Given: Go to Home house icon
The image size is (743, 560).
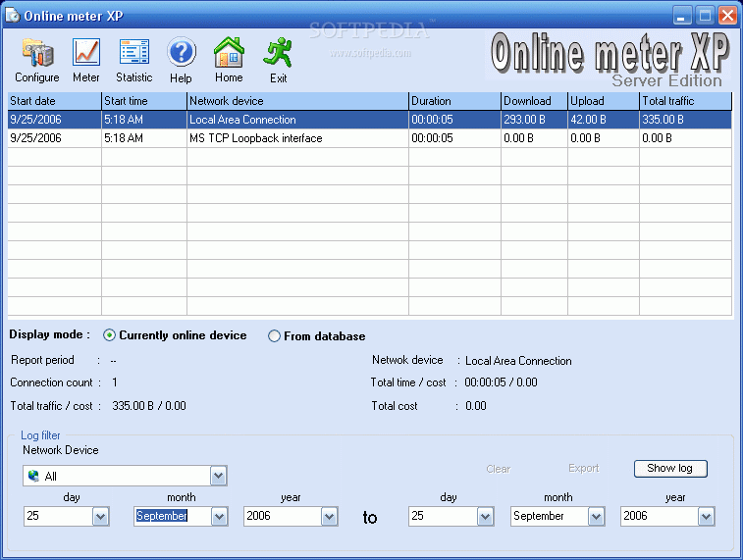Looking at the screenshot, I should pos(229,52).
